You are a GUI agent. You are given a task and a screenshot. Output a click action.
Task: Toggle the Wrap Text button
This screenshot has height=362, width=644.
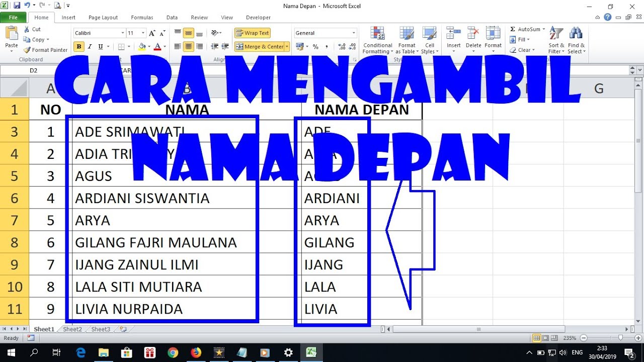pyautogui.click(x=253, y=33)
